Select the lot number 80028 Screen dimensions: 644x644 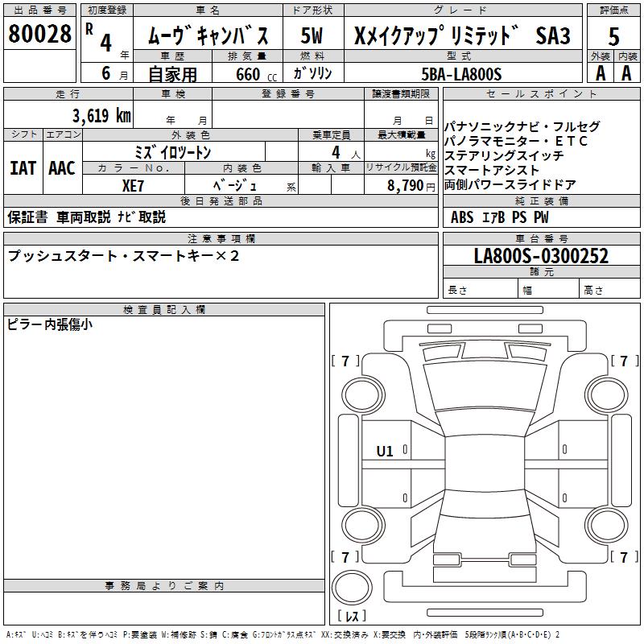[39, 34]
